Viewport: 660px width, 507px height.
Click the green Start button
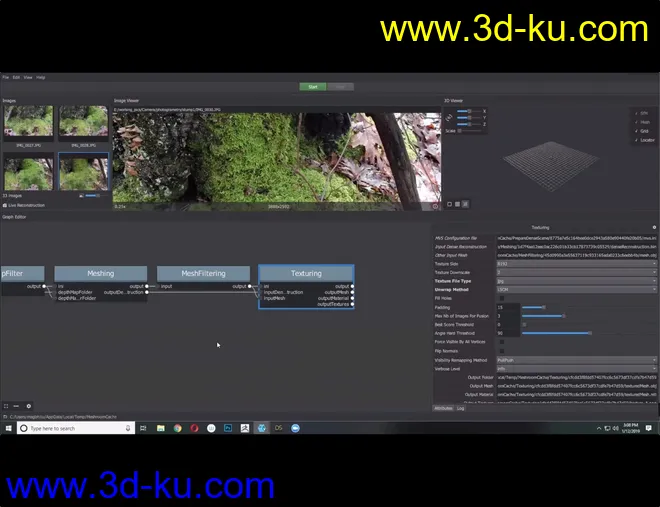click(x=313, y=87)
